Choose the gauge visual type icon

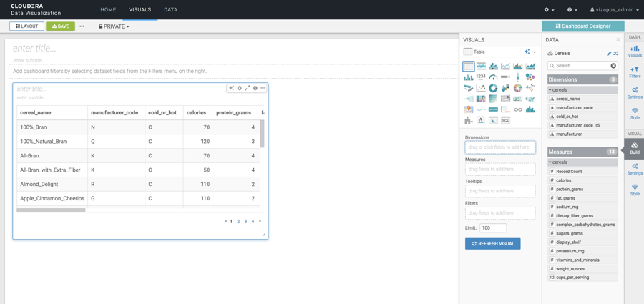click(x=493, y=77)
